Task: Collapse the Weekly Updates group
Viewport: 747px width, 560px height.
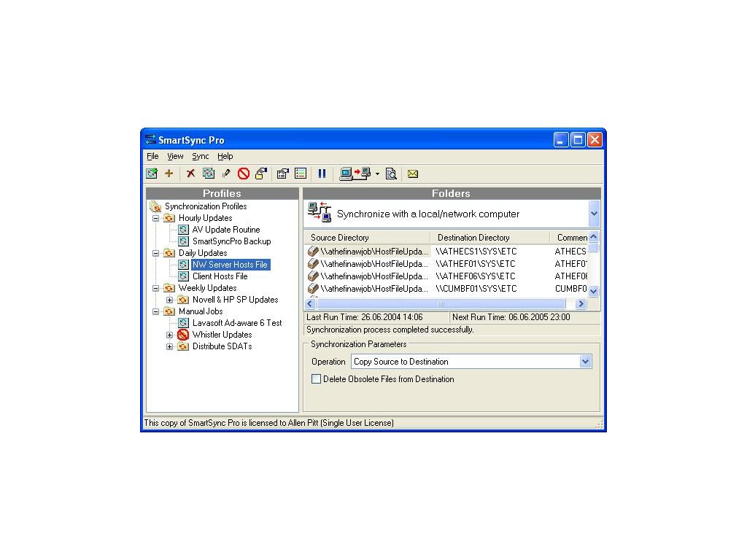Action: (x=155, y=288)
